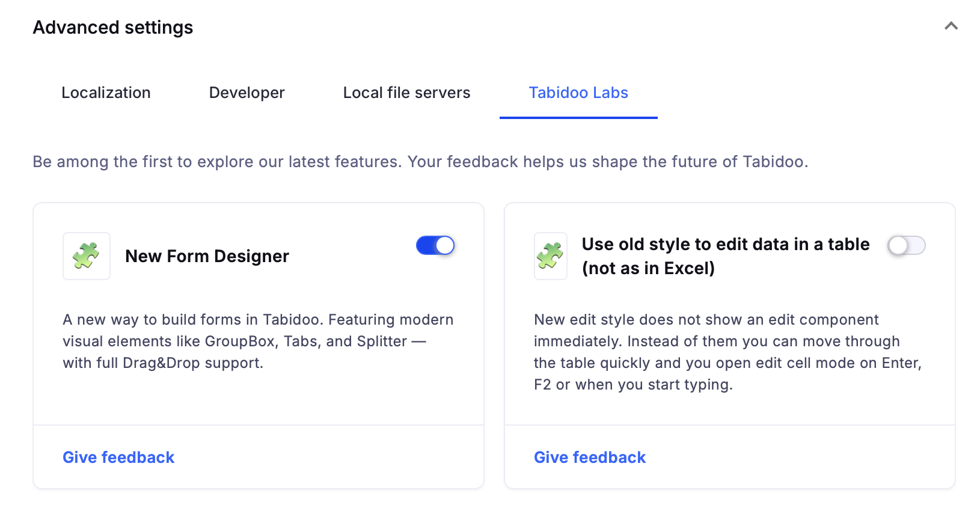The image size is (980, 511).
Task: Click the New Form Designer title
Action: (207, 256)
